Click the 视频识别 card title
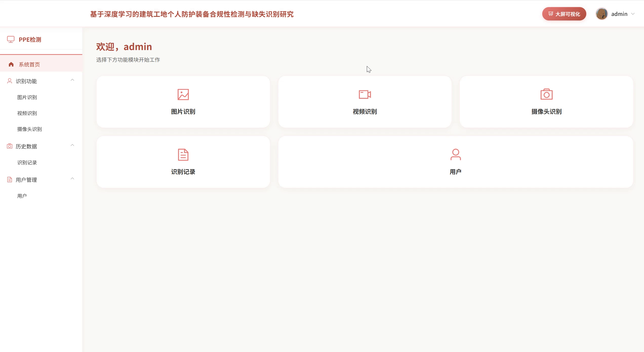644x352 pixels. tap(365, 112)
